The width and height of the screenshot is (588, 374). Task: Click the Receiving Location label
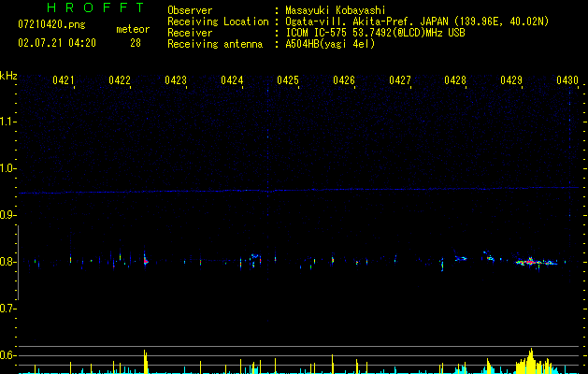[x=218, y=22]
